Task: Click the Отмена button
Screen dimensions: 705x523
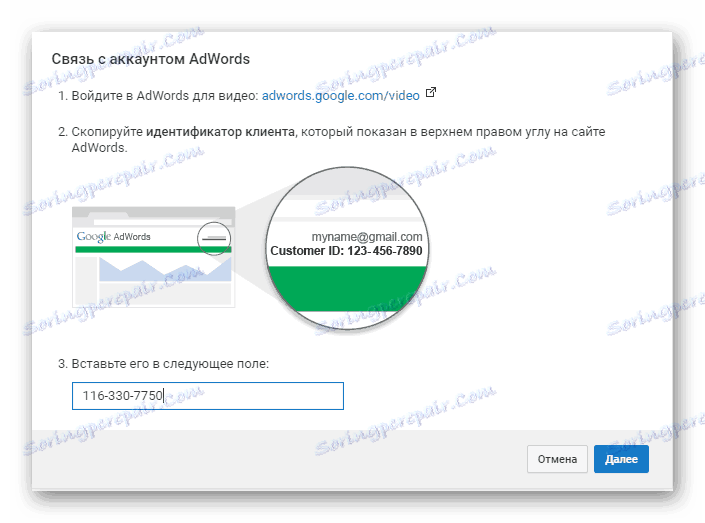Action: pos(557,459)
